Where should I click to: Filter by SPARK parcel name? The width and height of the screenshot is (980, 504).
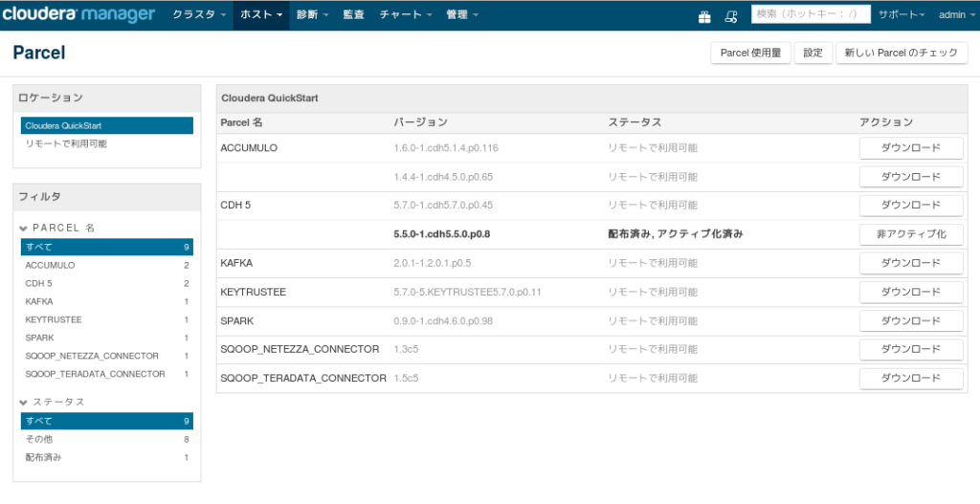pyautogui.click(x=107, y=338)
